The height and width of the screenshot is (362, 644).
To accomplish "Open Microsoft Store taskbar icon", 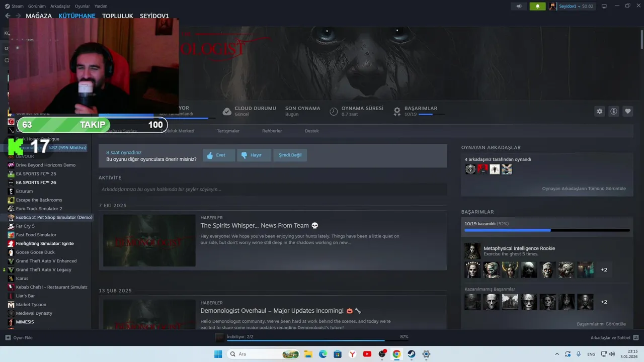I will click(338, 354).
